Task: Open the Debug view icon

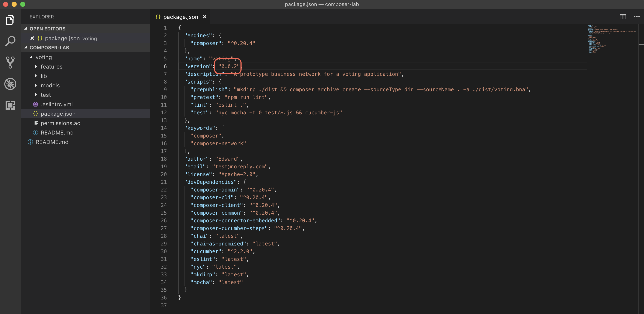Action: point(10,84)
